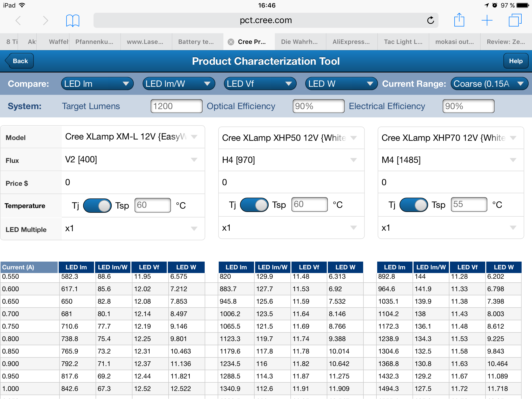Open XM-L LED Multiple x1 dropdown

[x=133, y=229]
